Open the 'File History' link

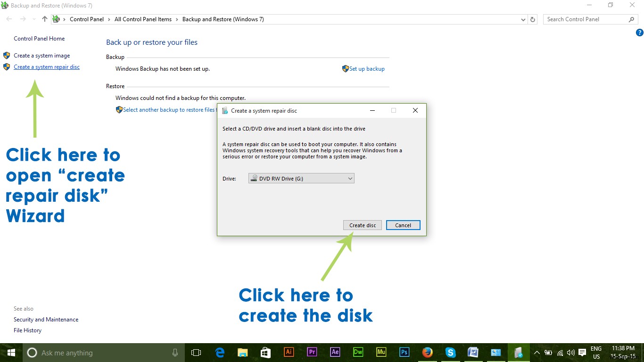coord(27,330)
